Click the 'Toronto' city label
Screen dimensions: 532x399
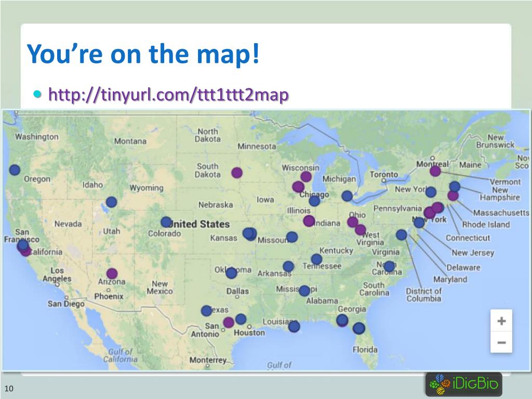[384, 175]
